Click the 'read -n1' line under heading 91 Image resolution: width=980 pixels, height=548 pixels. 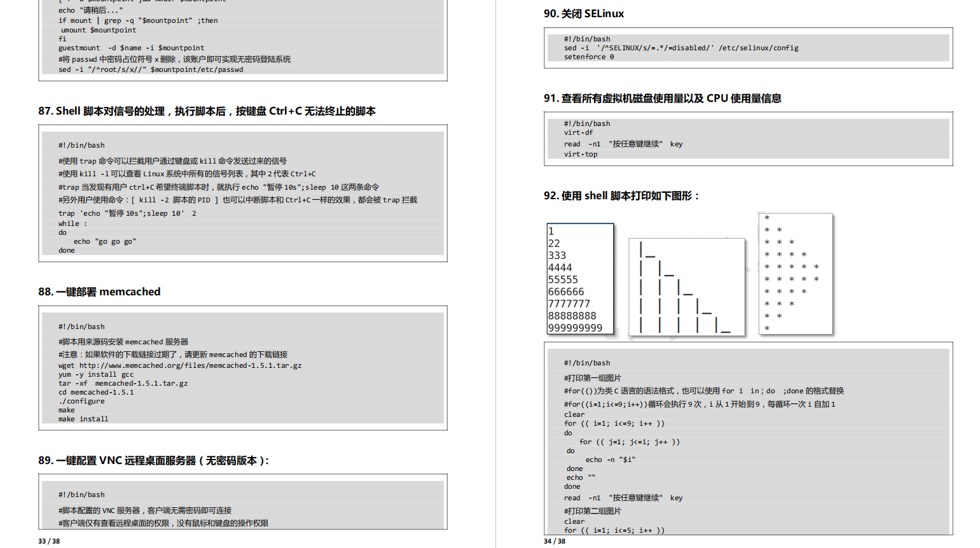point(623,144)
